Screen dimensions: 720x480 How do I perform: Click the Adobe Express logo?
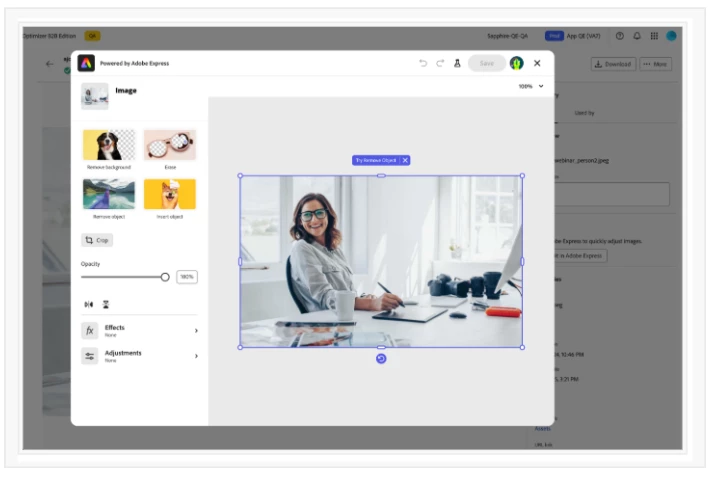pos(86,63)
